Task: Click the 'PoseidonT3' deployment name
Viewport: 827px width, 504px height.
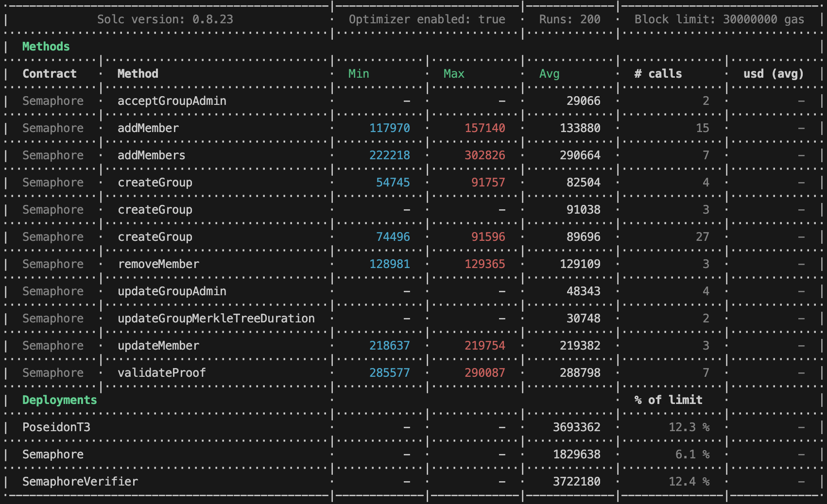Action: (56, 427)
